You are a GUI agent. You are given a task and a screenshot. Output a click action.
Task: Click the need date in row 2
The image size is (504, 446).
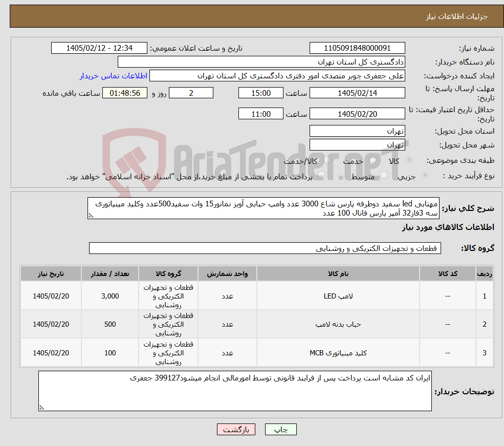51,324
